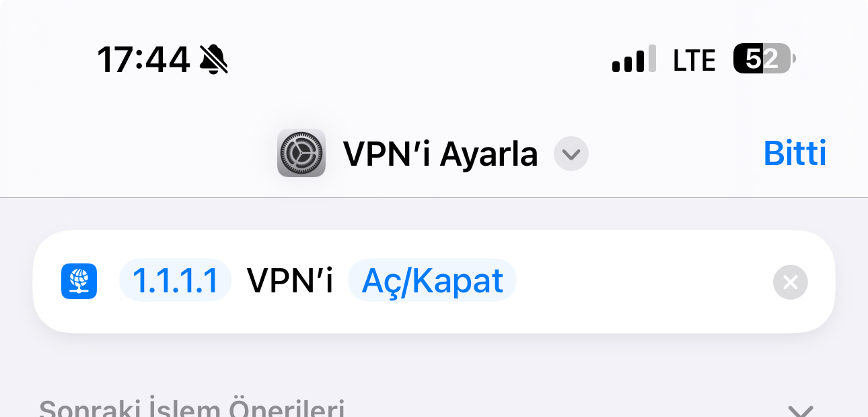The height and width of the screenshot is (417, 868).
Task: Tap the VPN'i text in the action
Action: click(290, 281)
